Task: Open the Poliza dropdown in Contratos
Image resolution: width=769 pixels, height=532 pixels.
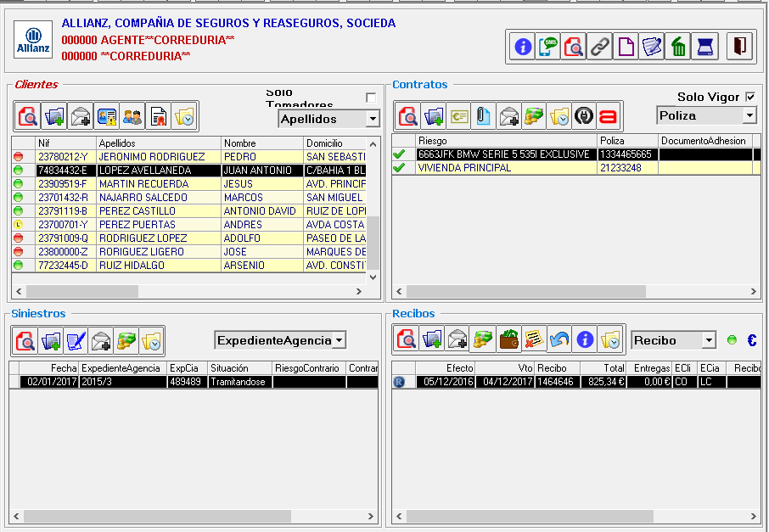Action: click(749, 115)
